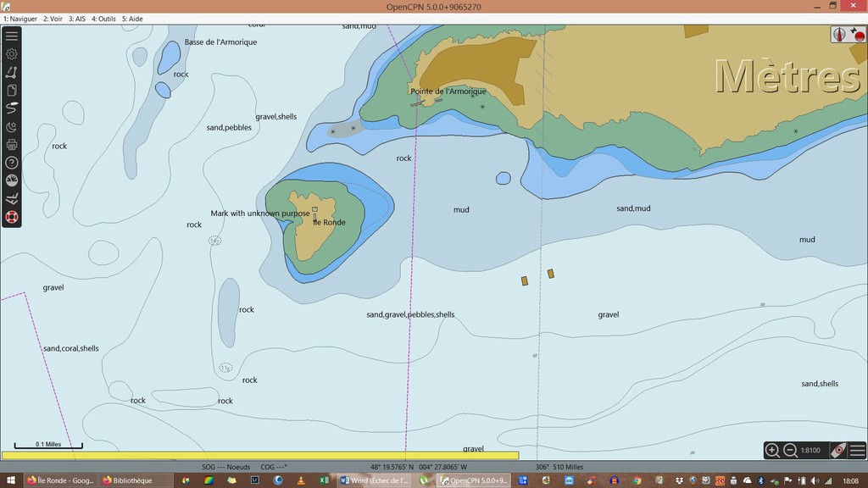The width and height of the screenshot is (868, 488).
Task: Click the 18:08 taskbar clock
Action: (851, 481)
